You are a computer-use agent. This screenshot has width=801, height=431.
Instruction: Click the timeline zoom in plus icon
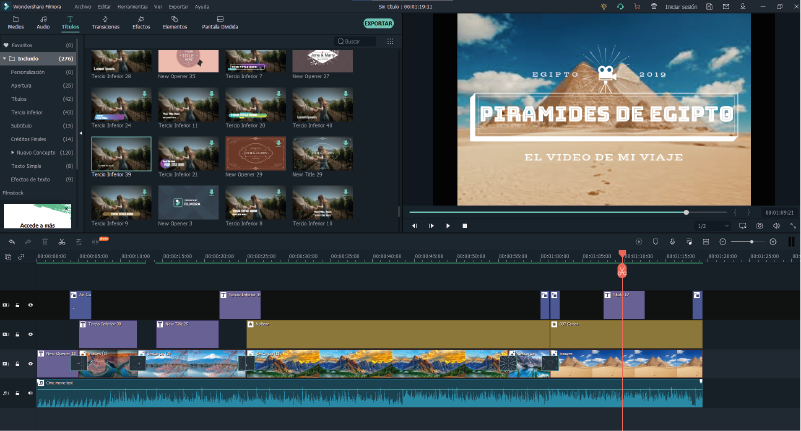[x=773, y=242]
